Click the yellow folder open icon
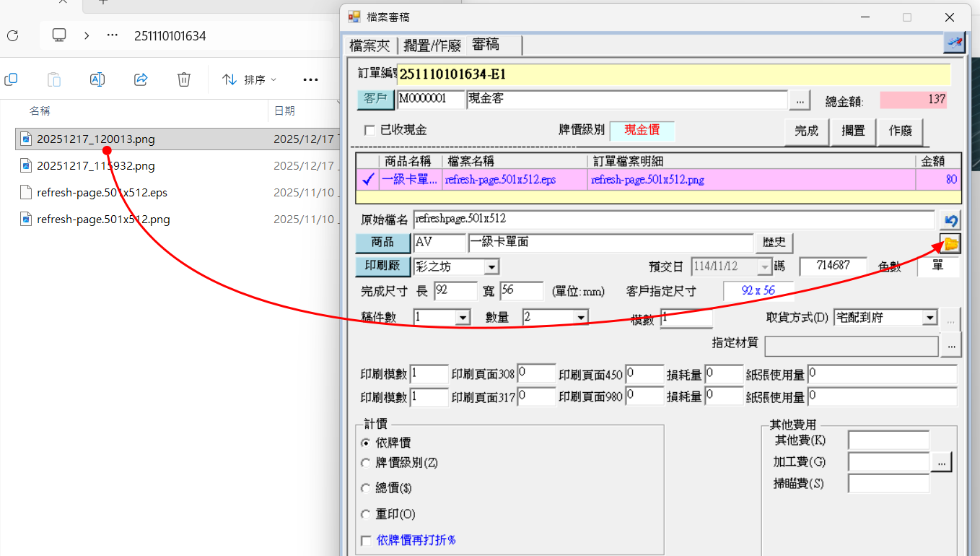 click(951, 244)
